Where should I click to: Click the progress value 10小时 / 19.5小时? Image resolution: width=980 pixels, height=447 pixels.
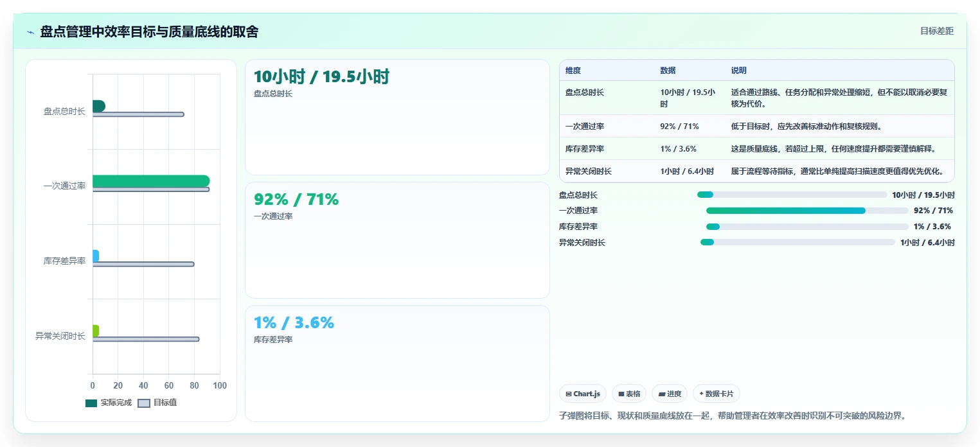923,195
